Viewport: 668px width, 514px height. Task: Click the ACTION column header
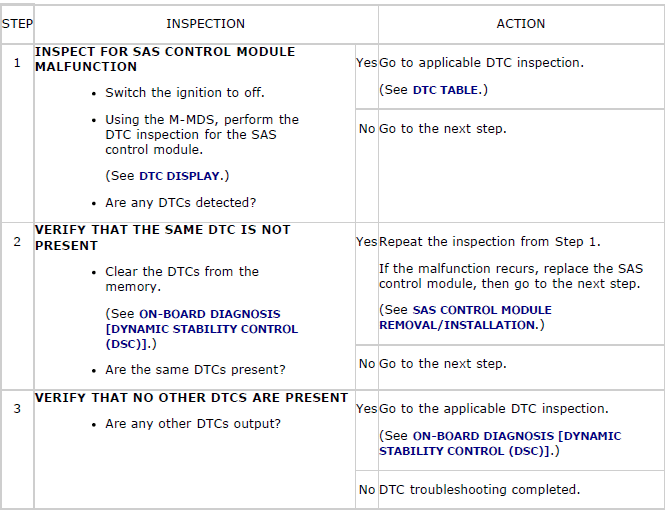[x=521, y=24]
